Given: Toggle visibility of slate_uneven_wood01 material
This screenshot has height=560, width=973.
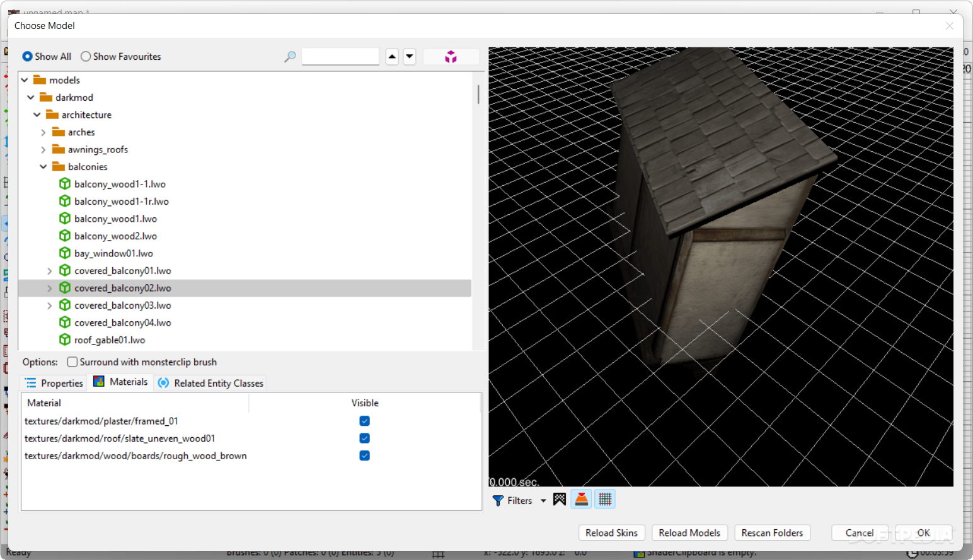Looking at the screenshot, I should pyautogui.click(x=364, y=438).
